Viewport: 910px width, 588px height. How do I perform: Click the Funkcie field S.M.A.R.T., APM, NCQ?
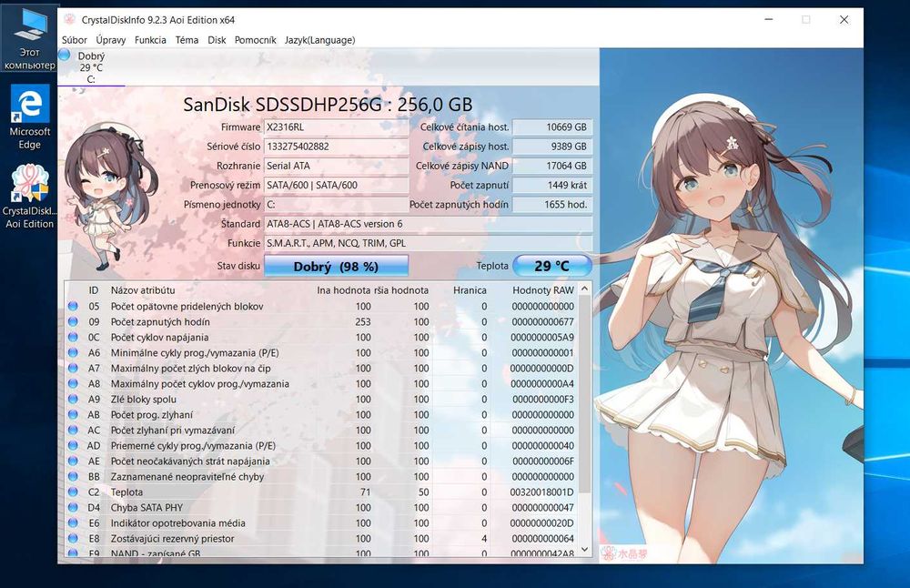point(429,243)
